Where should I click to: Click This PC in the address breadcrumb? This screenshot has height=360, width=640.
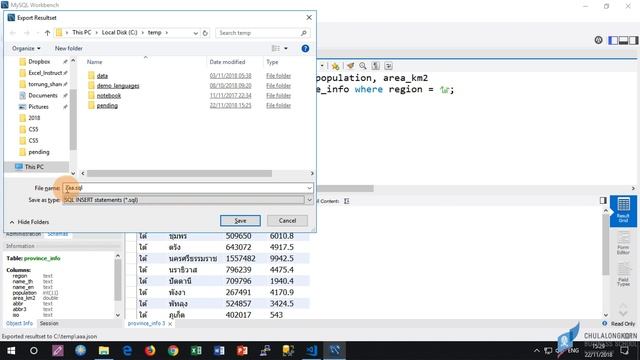pos(82,32)
